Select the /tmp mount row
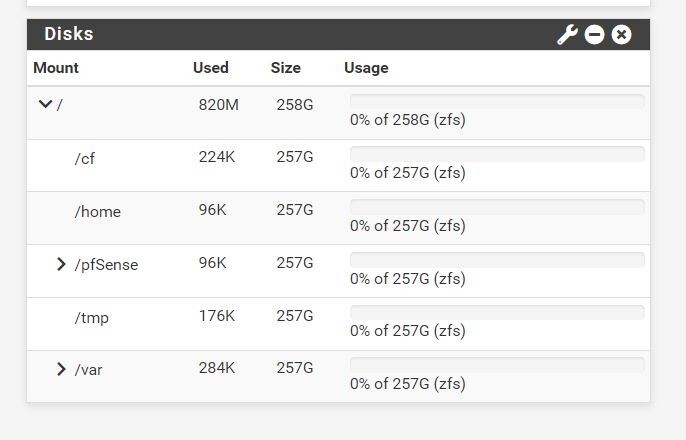This screenshot has height=440, width=686. click(92, 317)
